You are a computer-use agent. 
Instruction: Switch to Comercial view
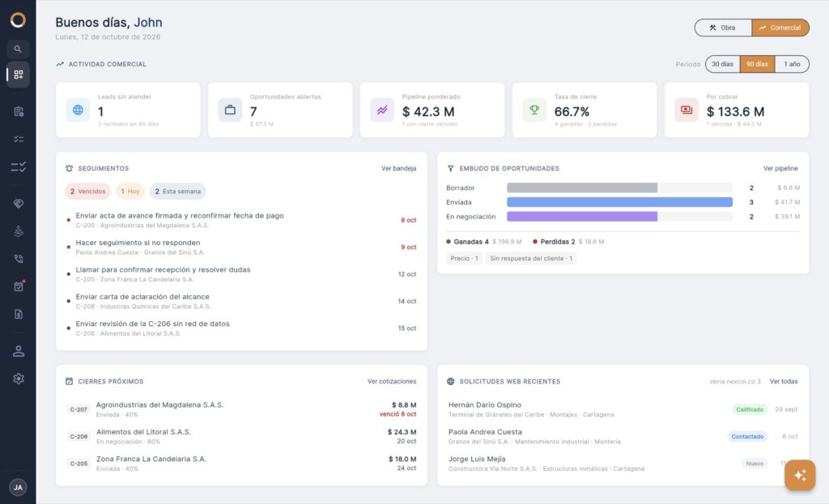780,28
